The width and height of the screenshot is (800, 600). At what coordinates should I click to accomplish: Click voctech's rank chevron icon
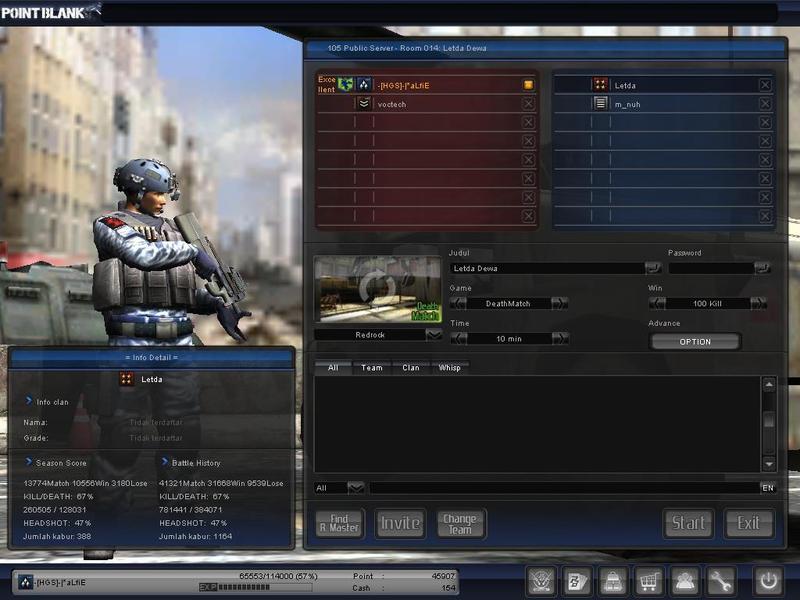364,104
